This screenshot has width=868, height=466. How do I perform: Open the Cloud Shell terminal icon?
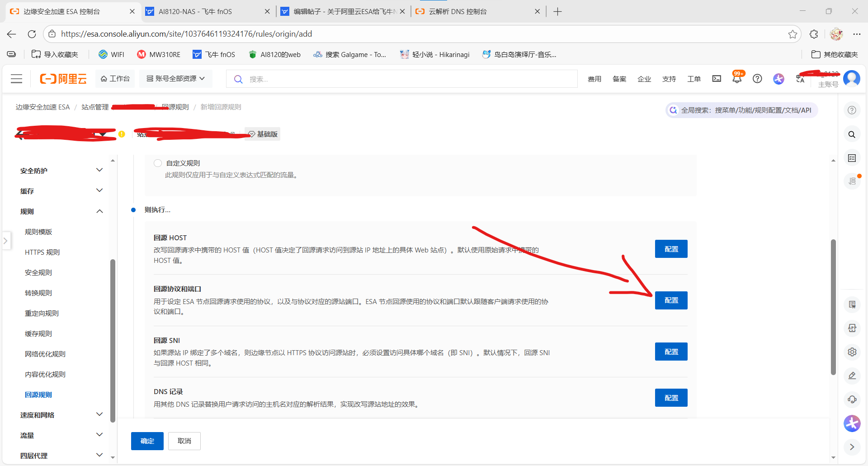click(x=717, y=79)
